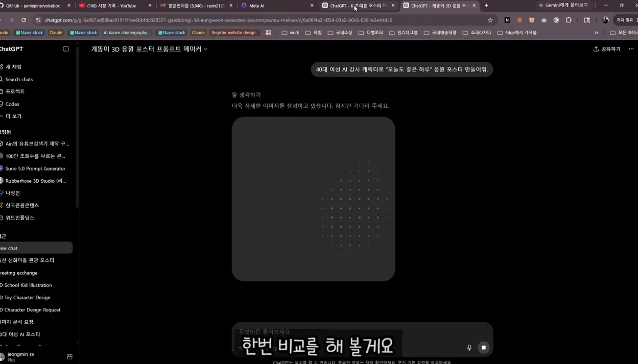Open the 위드인홀딩스 project

click(18, 217)
